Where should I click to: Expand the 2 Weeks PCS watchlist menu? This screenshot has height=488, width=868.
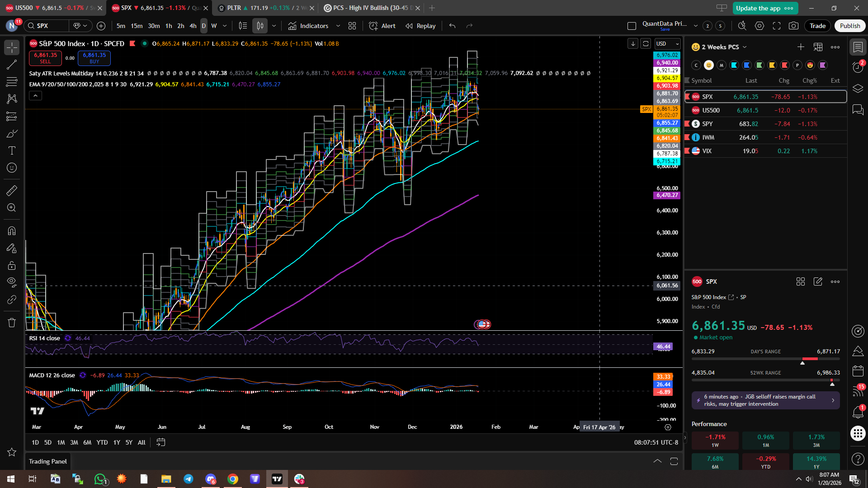pos(724,47)
